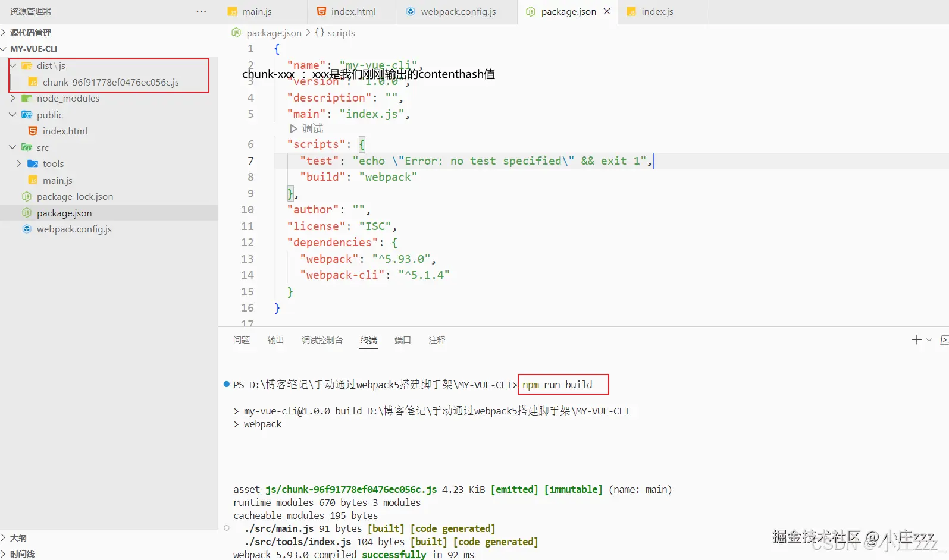This screenshot has width=949, height=560.
Task: Click the node_modules folder icon
Action: [x=27, y=99]
